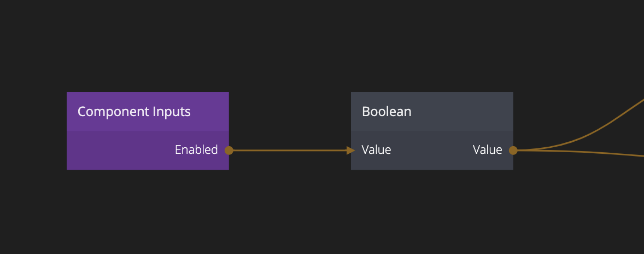Select the wire from Enabled to Boolean
Viewport: 644px width, 254px height.
pos(290,151)
